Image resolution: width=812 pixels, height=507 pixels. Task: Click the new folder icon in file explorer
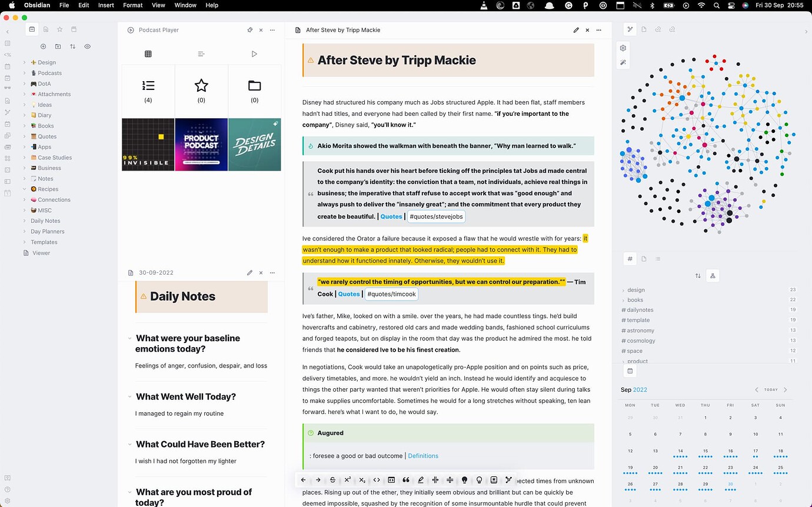58,46
